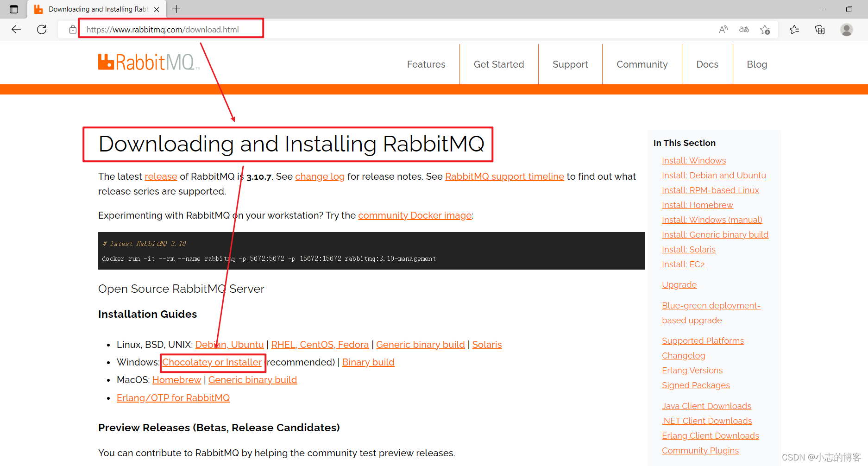
Task: Open the Solaris install guide link
Action: pyautogui.click(x=487, y=345)
